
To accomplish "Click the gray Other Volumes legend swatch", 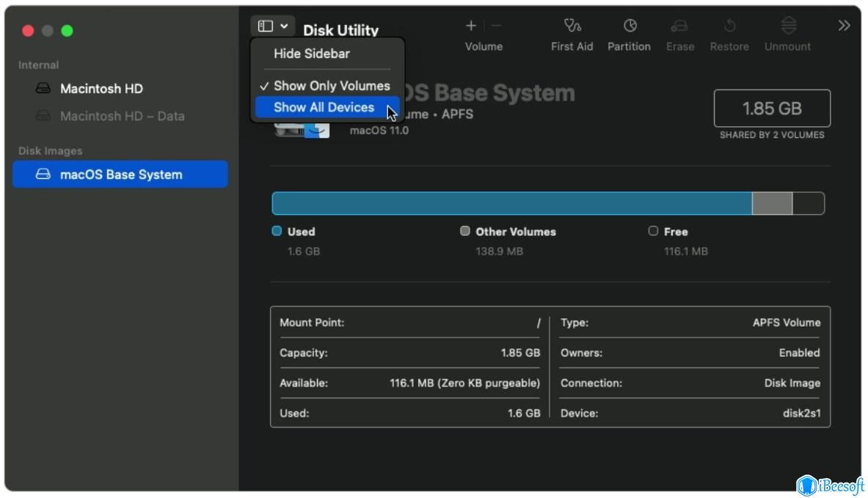I will (x=465, y=231).
